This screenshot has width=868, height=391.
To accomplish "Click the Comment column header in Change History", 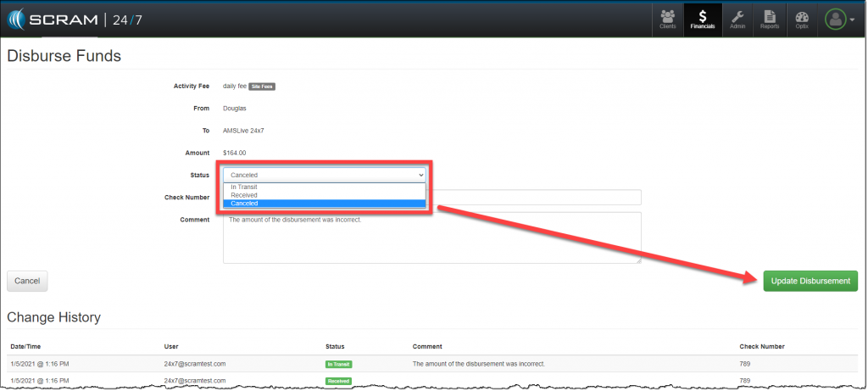I will click(x=427, y=347).
